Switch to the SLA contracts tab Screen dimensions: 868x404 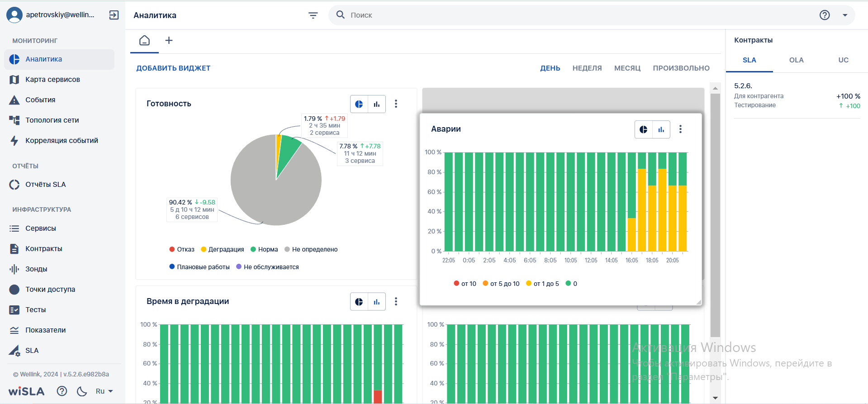(x=749, y=60)
